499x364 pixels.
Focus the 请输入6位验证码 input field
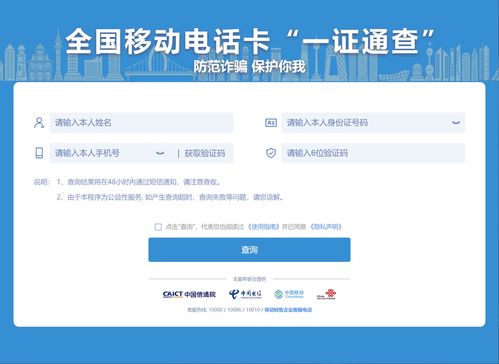click(x=373, y=153)
